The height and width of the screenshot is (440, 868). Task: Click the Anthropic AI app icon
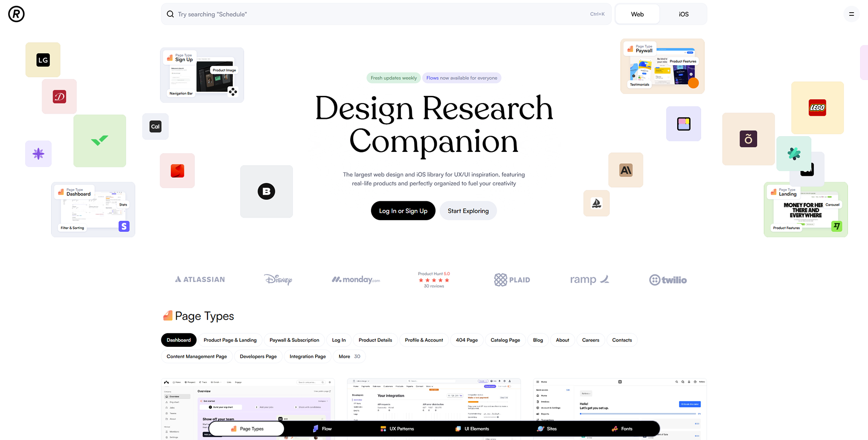coord(626,170)
